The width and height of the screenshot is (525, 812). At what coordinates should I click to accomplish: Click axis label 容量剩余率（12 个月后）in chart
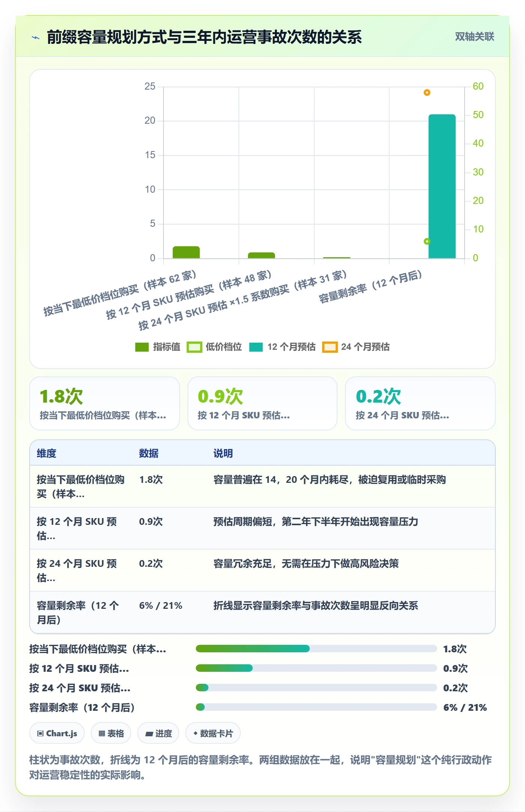370,286
